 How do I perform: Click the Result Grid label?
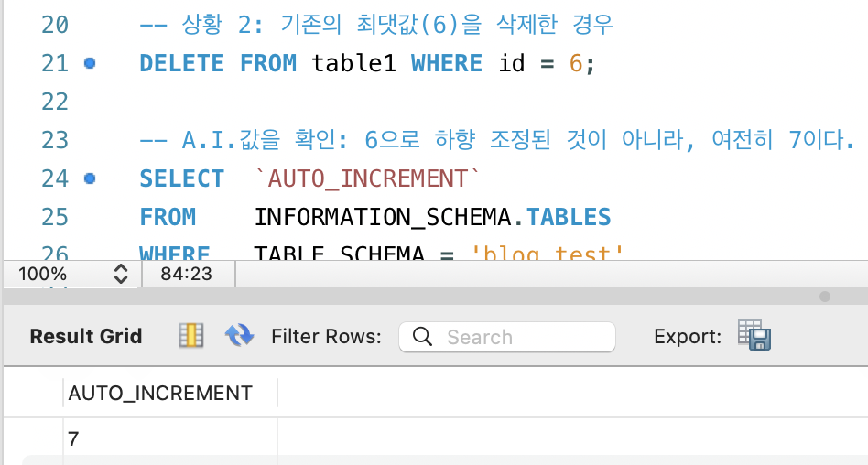[86, 336]
